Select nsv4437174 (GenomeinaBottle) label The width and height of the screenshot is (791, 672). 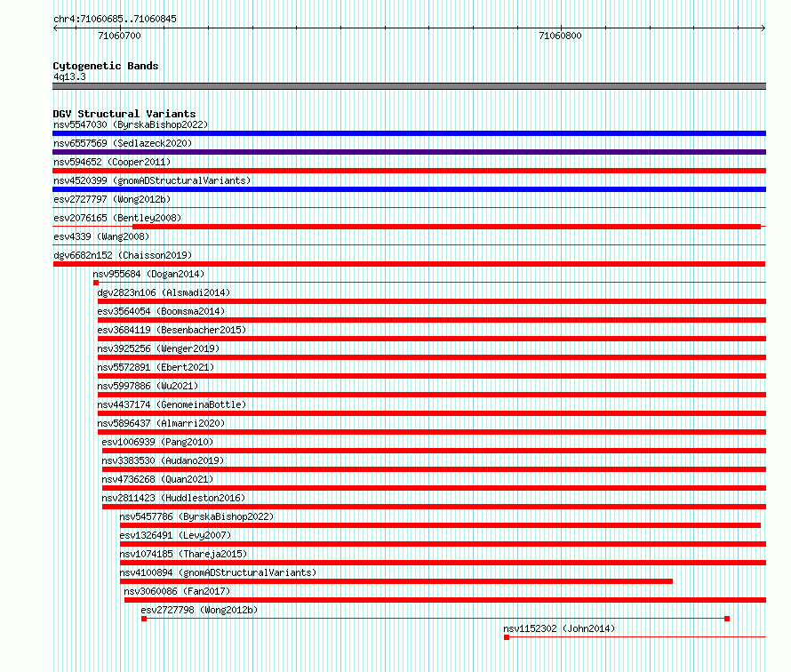(x=172, y=404)
